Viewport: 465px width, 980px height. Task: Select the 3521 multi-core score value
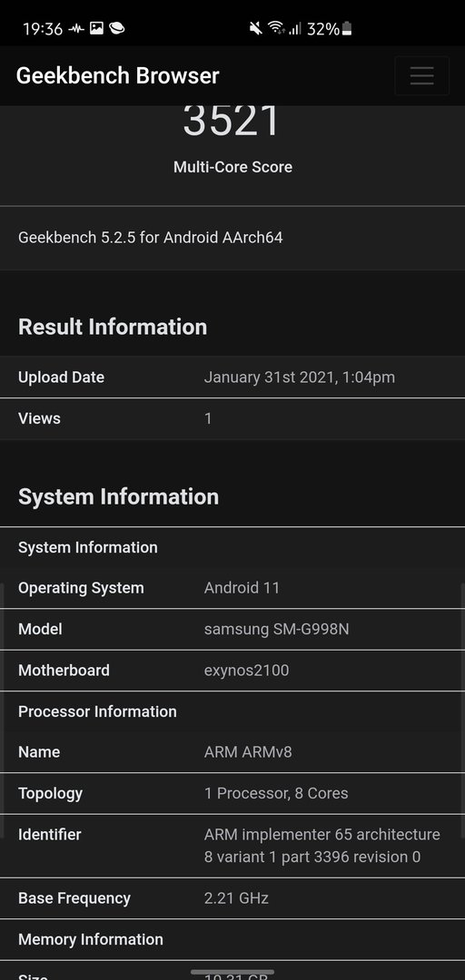click(232, 122)
